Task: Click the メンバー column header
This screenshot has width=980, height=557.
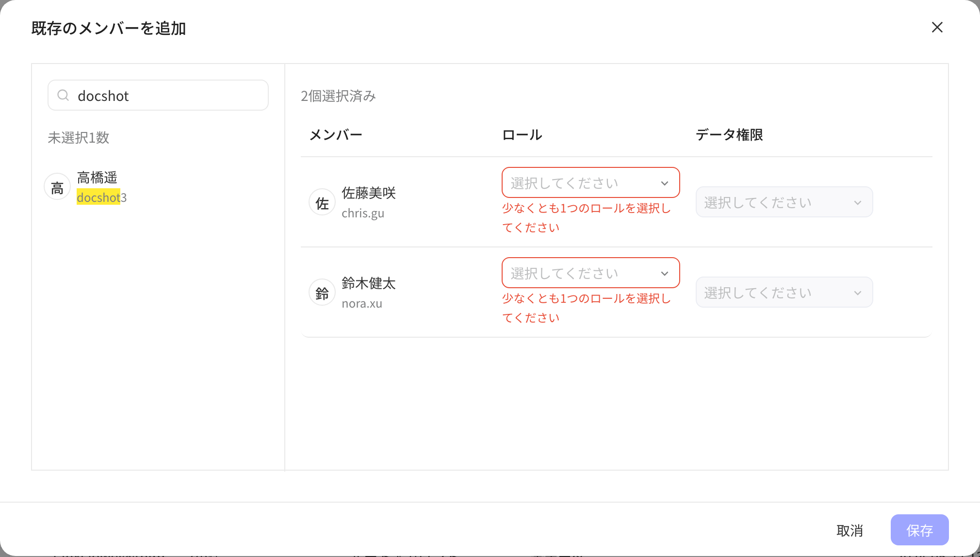Action: click(x=336, y=134)
